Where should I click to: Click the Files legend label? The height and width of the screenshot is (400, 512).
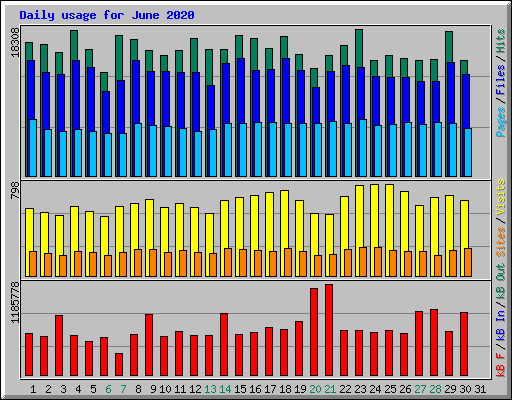(500, 80)
